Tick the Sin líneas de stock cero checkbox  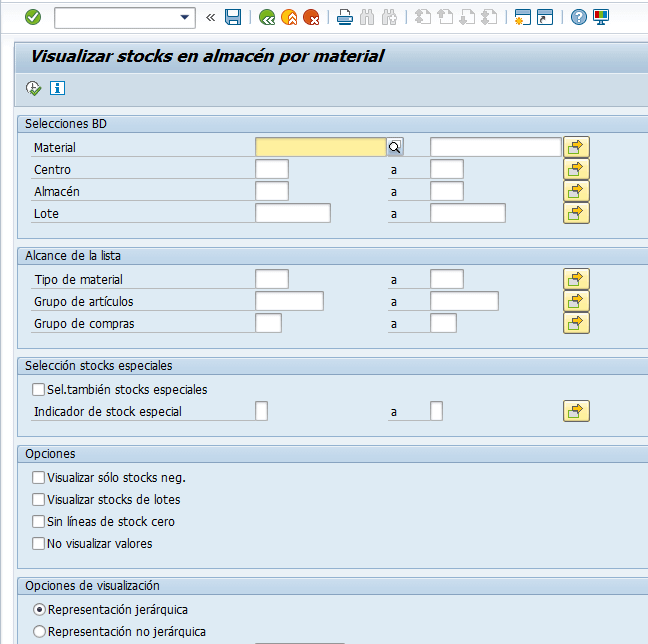click(x=39, y=522)
